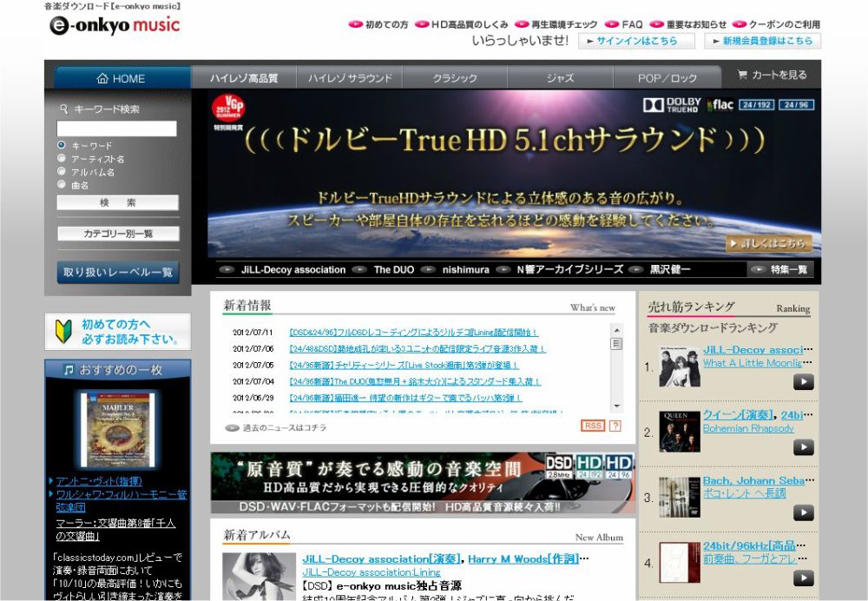This screenshot has height=601, width=868.
Task: Open the 2012/06/29 news link
Action: [x=405, y=399]
